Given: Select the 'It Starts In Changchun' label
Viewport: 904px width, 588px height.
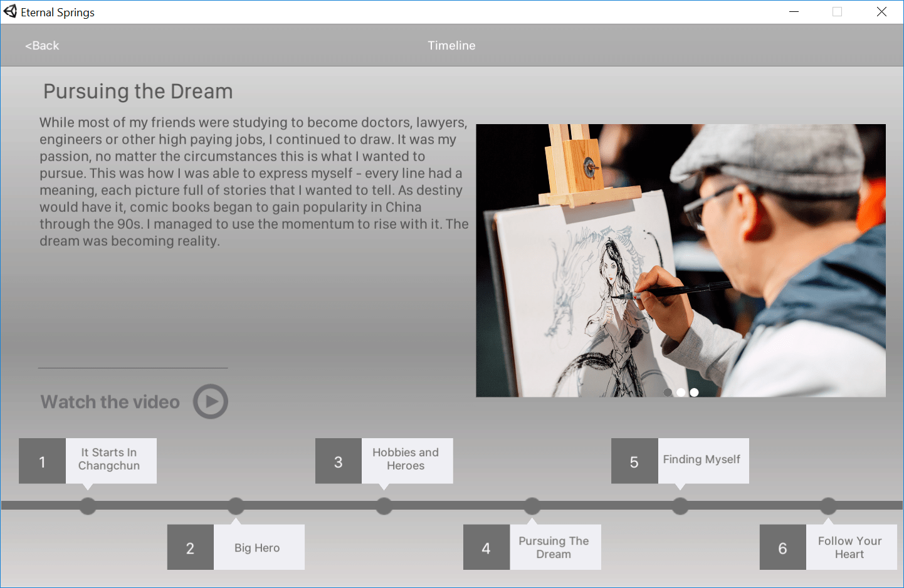Looking at the screenshot, I should 110,459.
